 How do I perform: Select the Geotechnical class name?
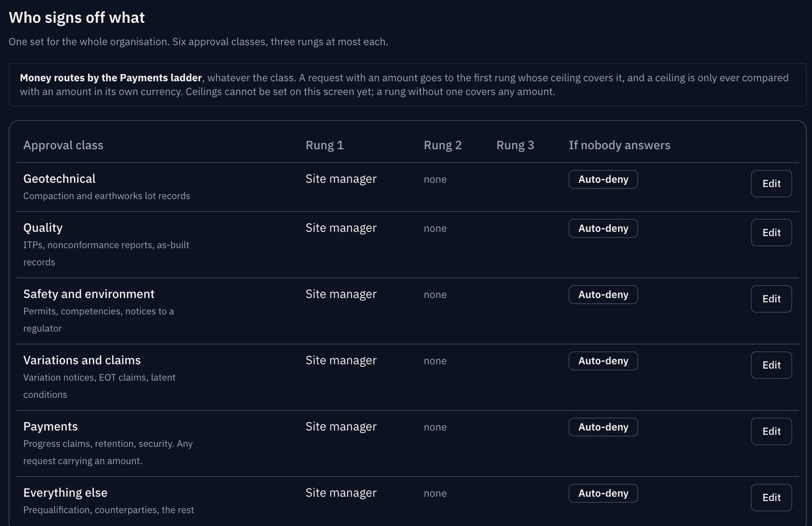tap(59, 179)
